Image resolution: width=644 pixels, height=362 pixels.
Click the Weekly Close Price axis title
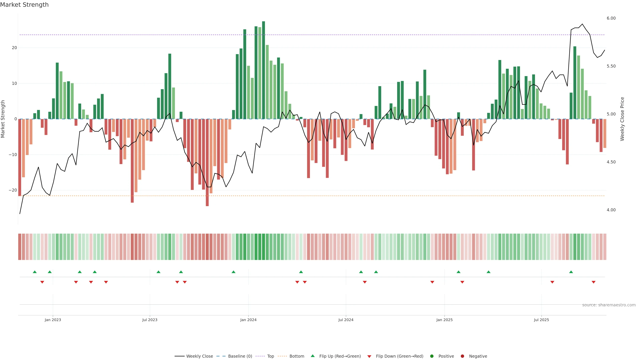click(x=622, y=119)
